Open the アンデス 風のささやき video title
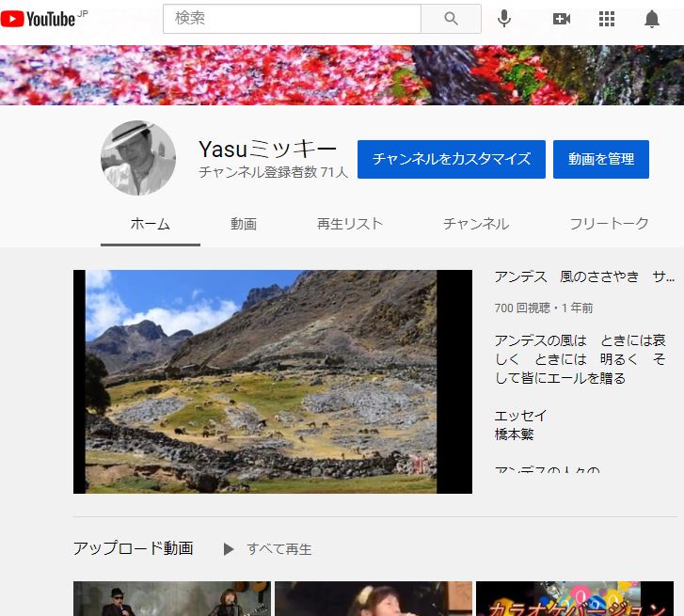 (584, 276)
